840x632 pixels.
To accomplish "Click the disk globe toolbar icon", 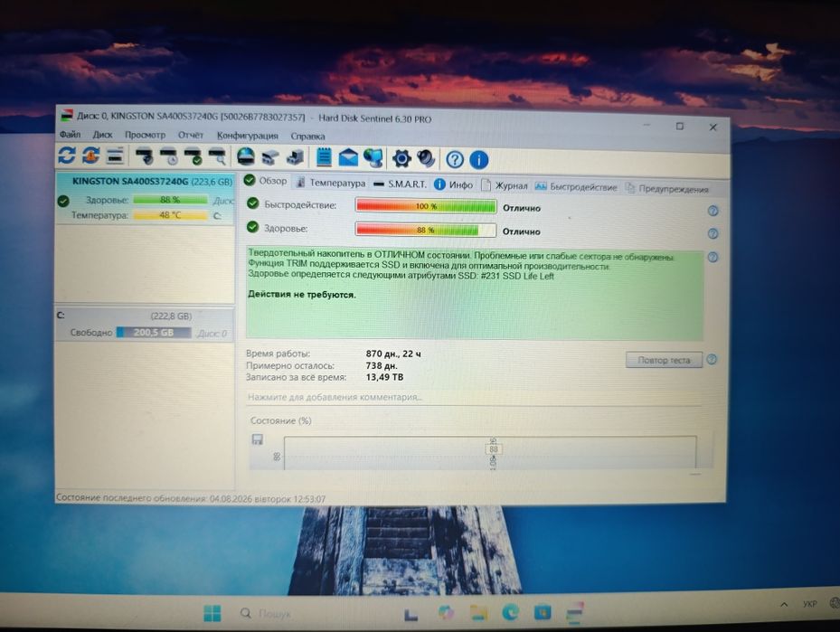I will [246, 157].
